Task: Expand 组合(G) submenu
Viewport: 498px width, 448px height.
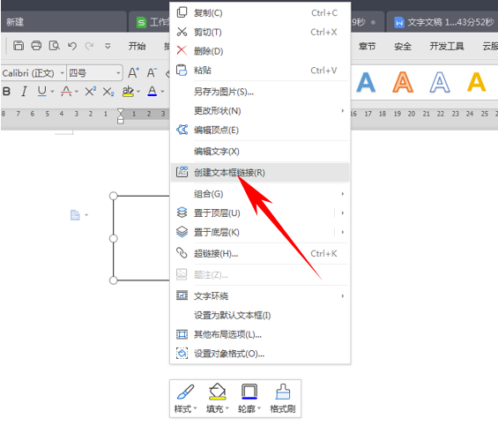Action: tap(260, 194)
